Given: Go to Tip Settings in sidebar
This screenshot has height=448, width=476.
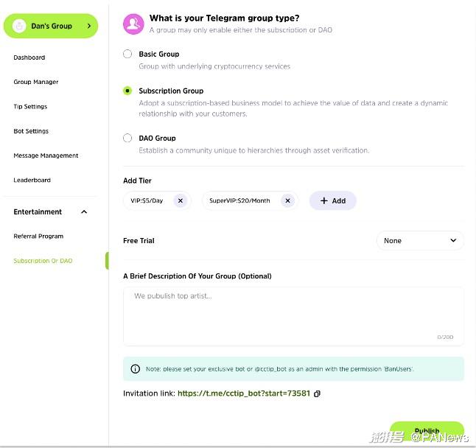Looking at the screenshot, I should 30,107.
